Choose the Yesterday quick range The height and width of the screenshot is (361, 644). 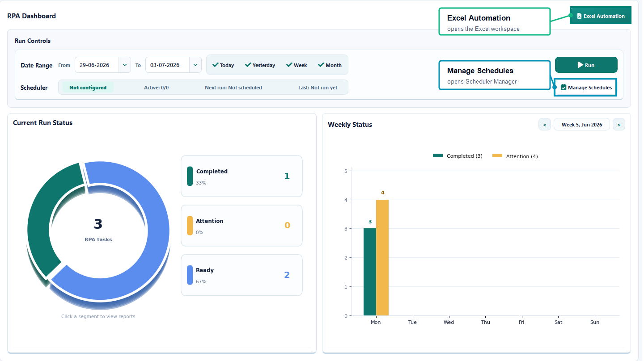point(260,65)
